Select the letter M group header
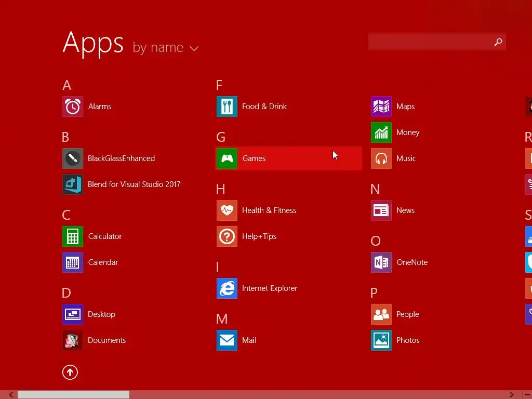 pos(222,319)
